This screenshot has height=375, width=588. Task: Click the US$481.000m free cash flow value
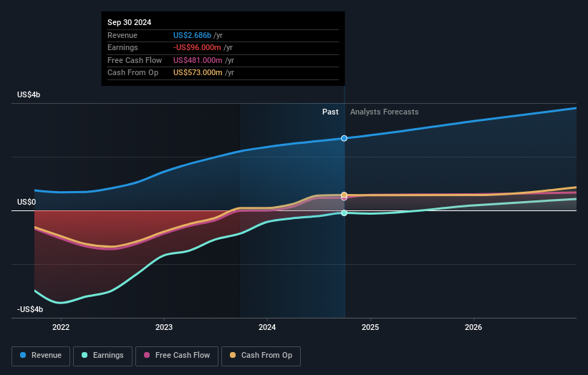click(198, 60)
